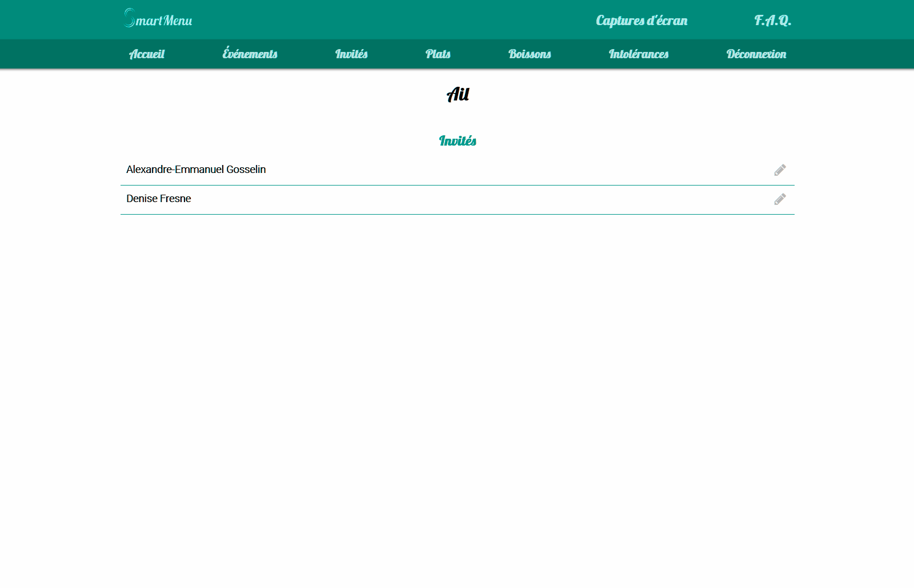This screenshot has height=588, width=914.
Task: Open the Captures d'écran link
Action: tap(642, 21)
